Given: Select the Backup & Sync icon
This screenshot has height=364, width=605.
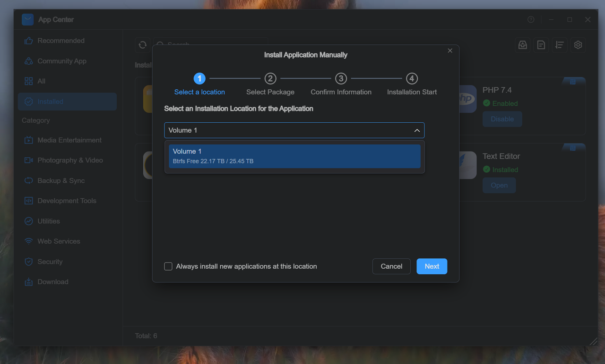Looking at the screenshot, I should (28, 181).
